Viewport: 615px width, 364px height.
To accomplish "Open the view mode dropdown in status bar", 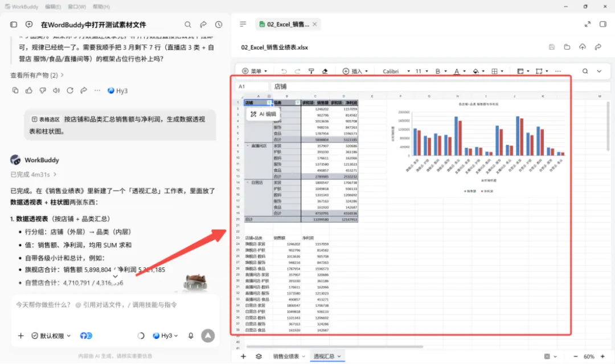I will pos(550,357).
